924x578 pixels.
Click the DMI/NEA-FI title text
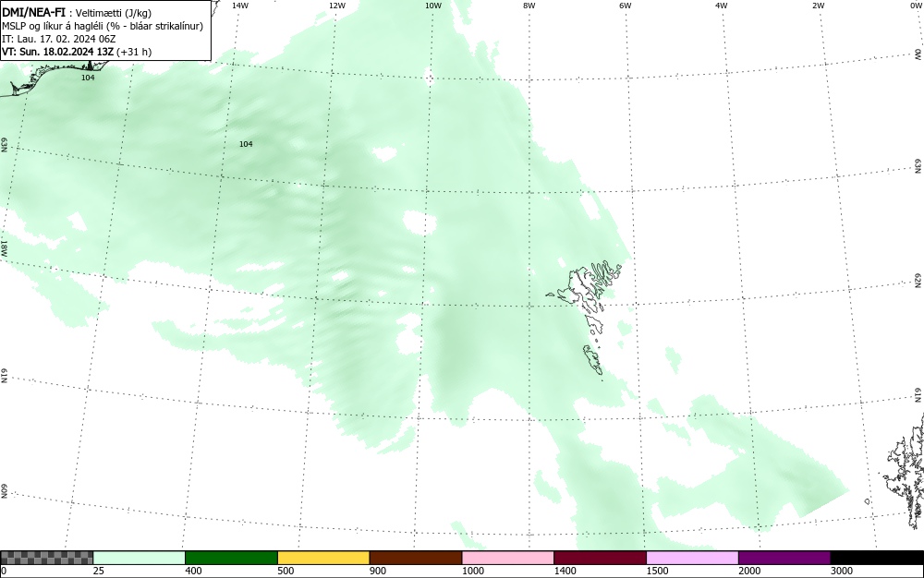point(33,12)
